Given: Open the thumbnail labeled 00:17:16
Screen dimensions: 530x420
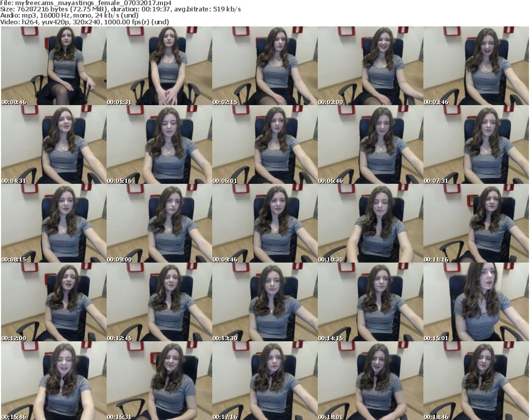Looking at the screenshot, I should pyautogui.click(x=264, y=381).
